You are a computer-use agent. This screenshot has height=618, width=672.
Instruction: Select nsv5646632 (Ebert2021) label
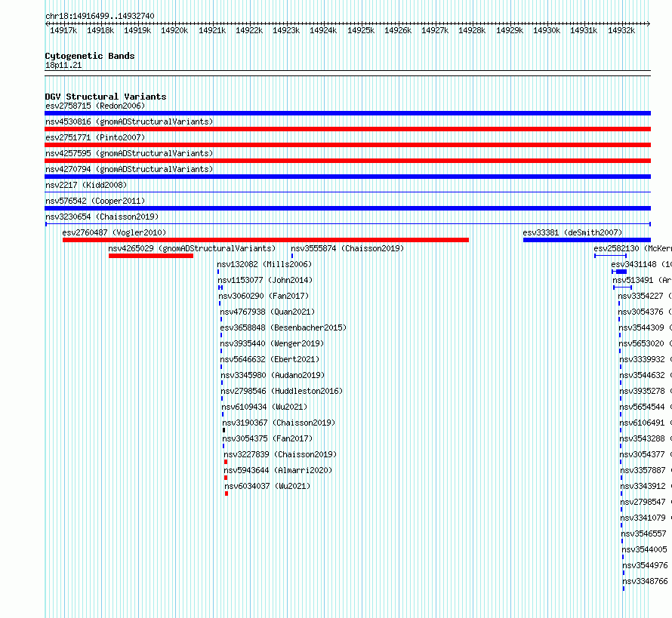click(270, 359)
